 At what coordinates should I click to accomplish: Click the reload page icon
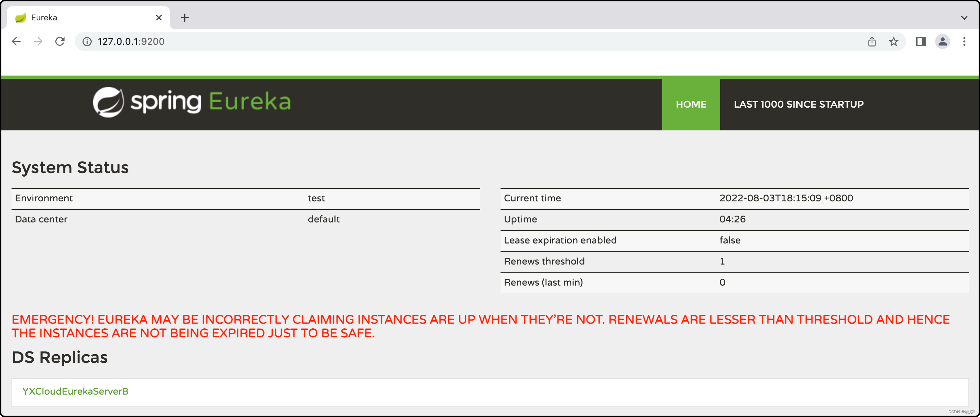(x=60, y=41)
